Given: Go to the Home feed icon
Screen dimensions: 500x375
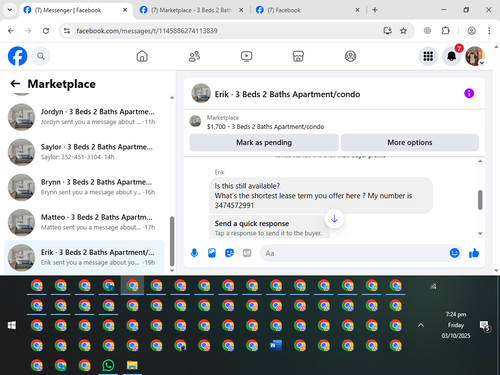Looking at the screenshot, I should 142,56.
